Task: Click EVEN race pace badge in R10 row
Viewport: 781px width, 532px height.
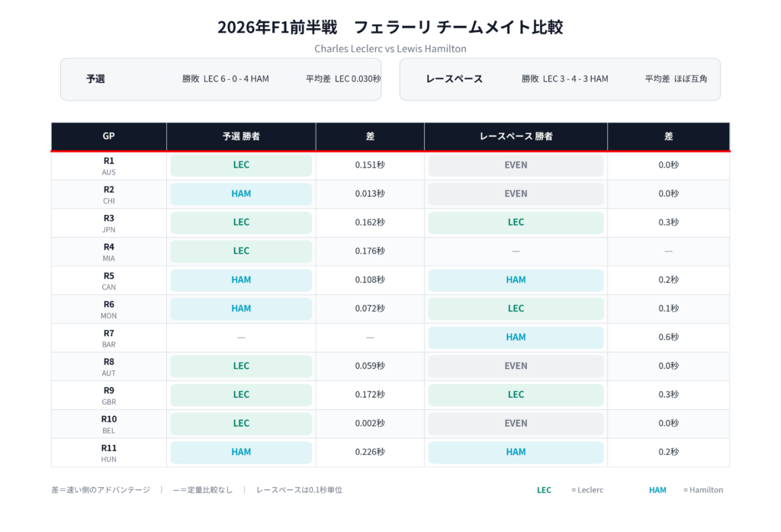Action: (x=516, y=424)
